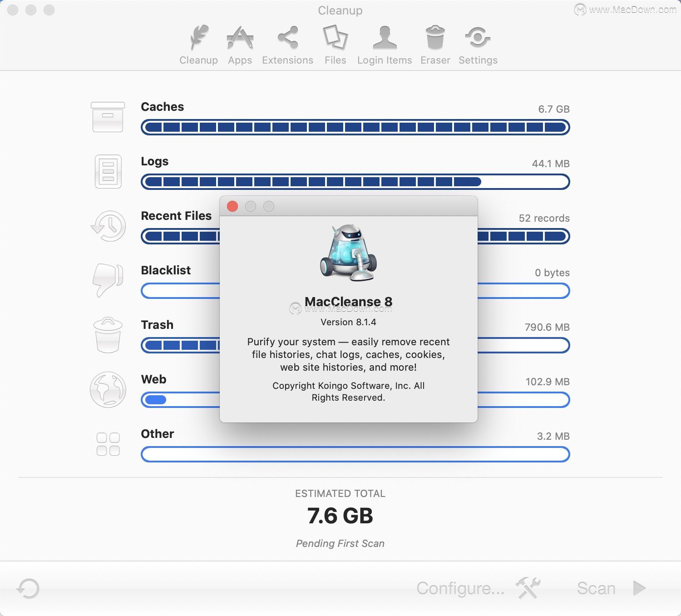The height and width of the screenshot is (616, 681).
Task: Click the 6.7 GB caches size
Action: tap(554, 109)
